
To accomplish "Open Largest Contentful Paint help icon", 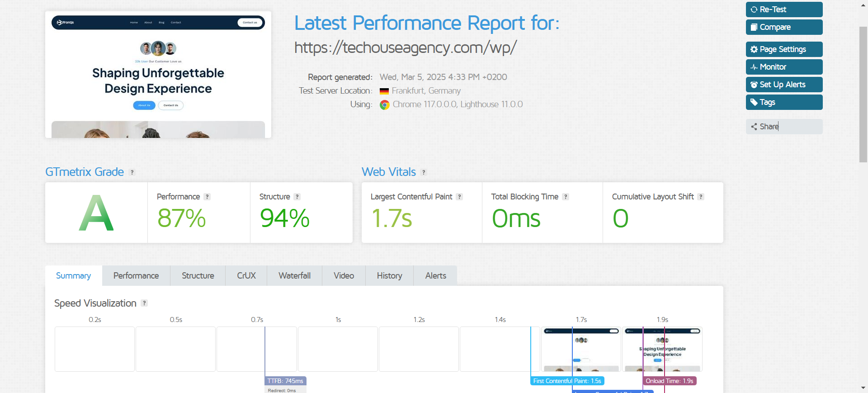I will pyautogui.click(x=459, y=197).
